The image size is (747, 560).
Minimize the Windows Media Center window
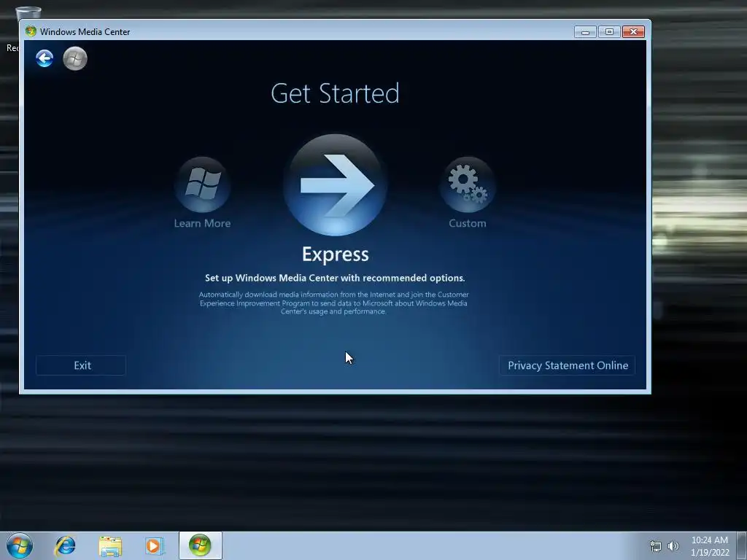pyautogui.click(x=585, y=32)
